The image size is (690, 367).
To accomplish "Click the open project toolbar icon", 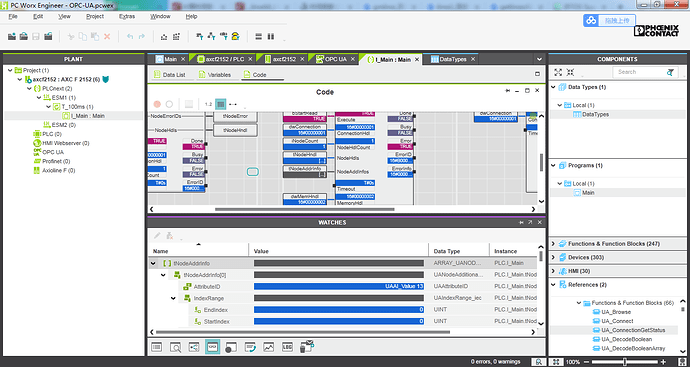I will [24, 37].
